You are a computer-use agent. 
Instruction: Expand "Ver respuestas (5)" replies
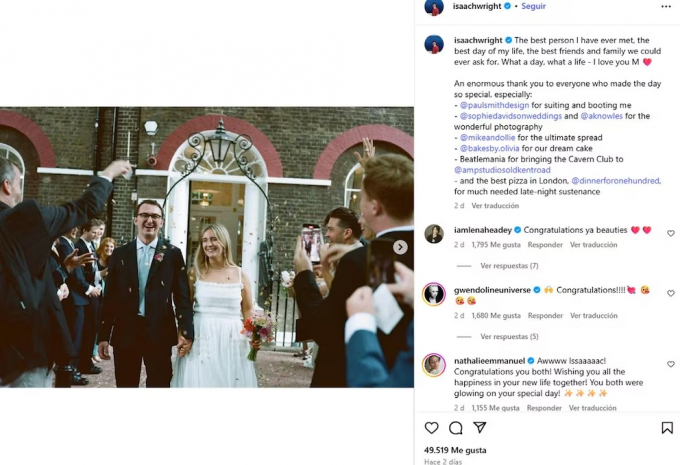[x=509, y=337]
